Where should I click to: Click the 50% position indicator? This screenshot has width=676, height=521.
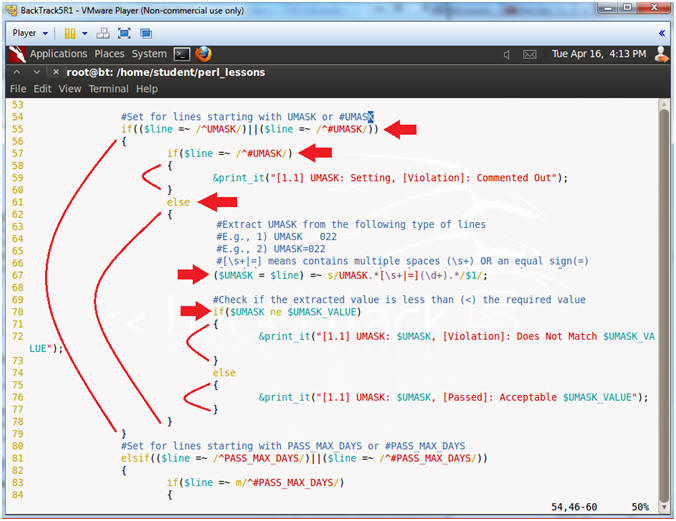click(640, 507)
